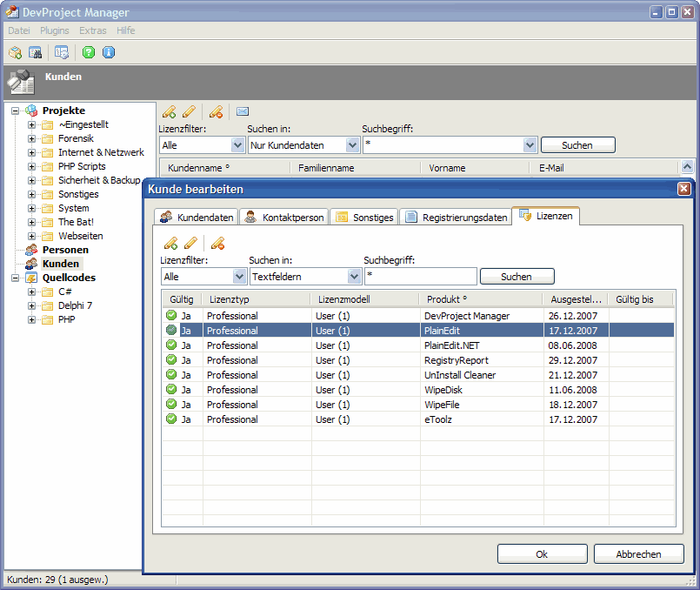Screen dimensions: 700x590
Task: Open the Plugins menu
Action: pyautogui.click(x=55, y=30)
